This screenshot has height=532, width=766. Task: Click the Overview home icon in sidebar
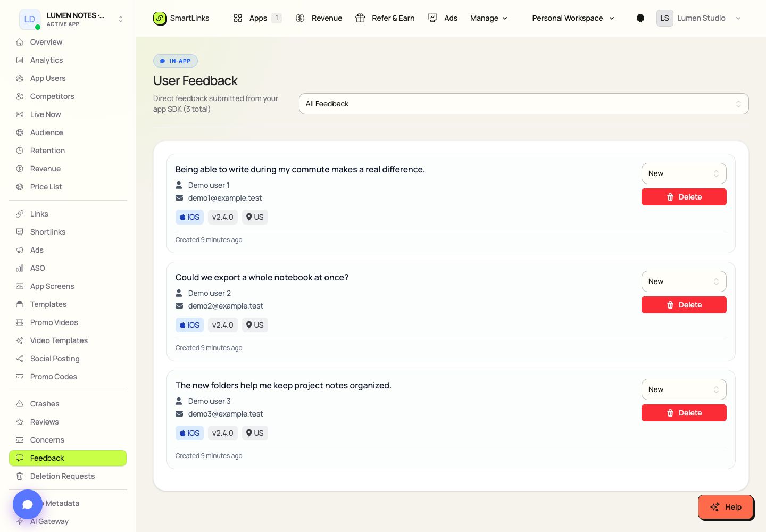[20, 42]
